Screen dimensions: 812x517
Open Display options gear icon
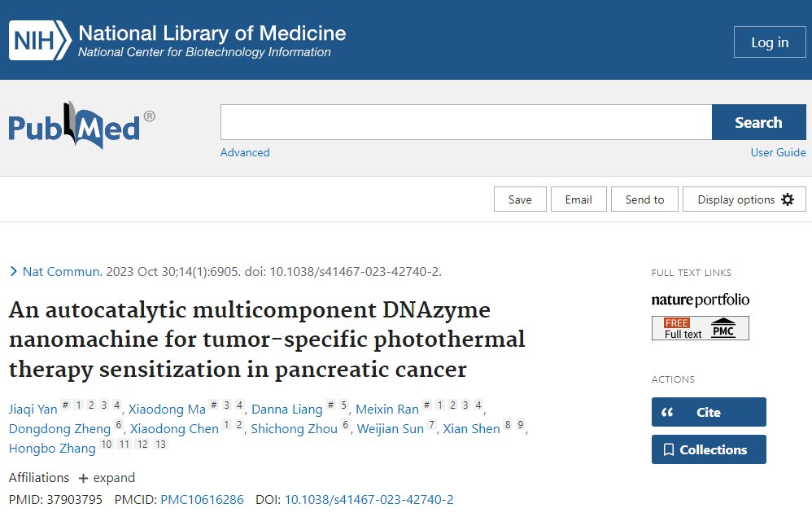787,199
